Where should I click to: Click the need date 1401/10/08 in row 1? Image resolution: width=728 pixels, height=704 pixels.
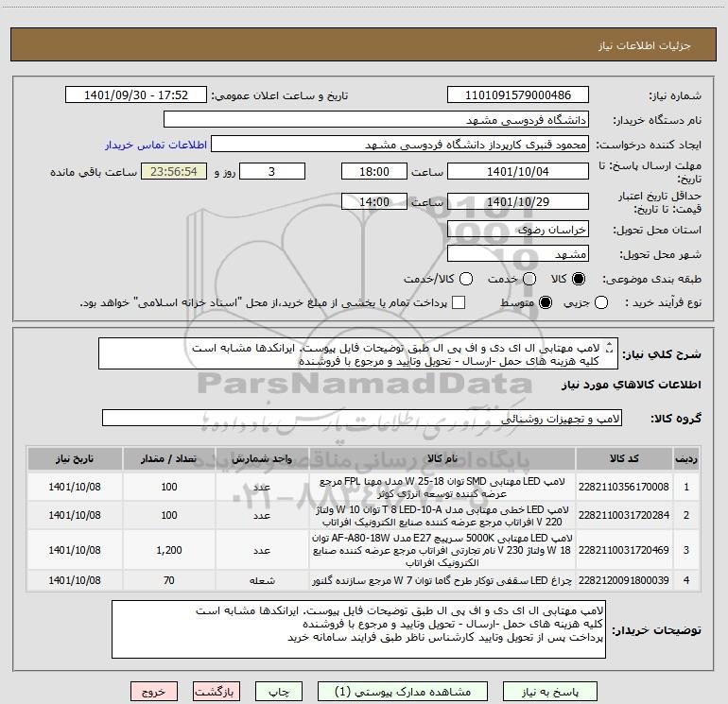(75, 487)
